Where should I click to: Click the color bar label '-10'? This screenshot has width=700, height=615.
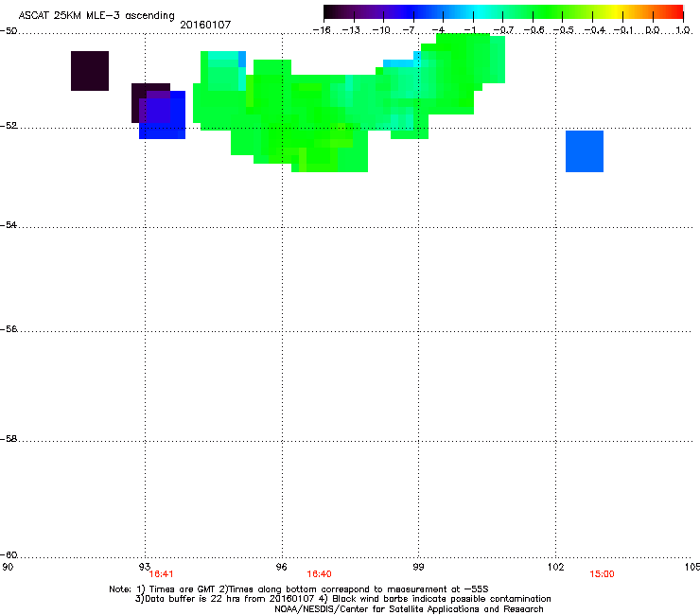point(381,30)
